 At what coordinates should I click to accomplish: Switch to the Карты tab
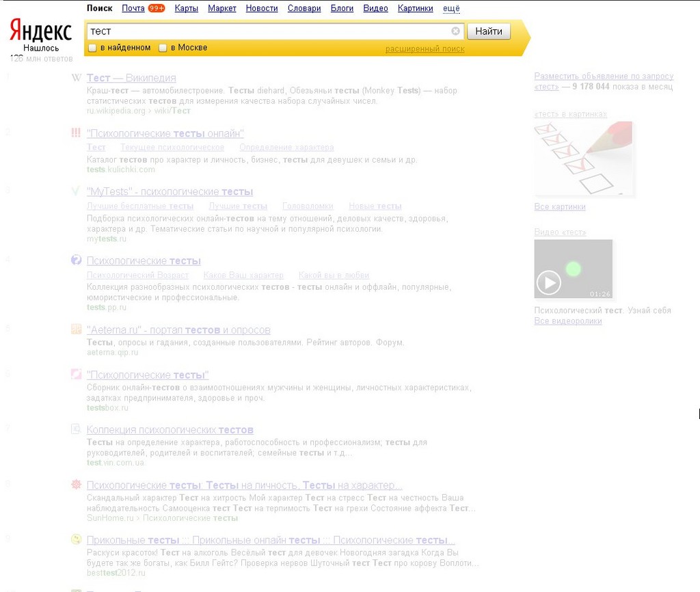point(187,8)
